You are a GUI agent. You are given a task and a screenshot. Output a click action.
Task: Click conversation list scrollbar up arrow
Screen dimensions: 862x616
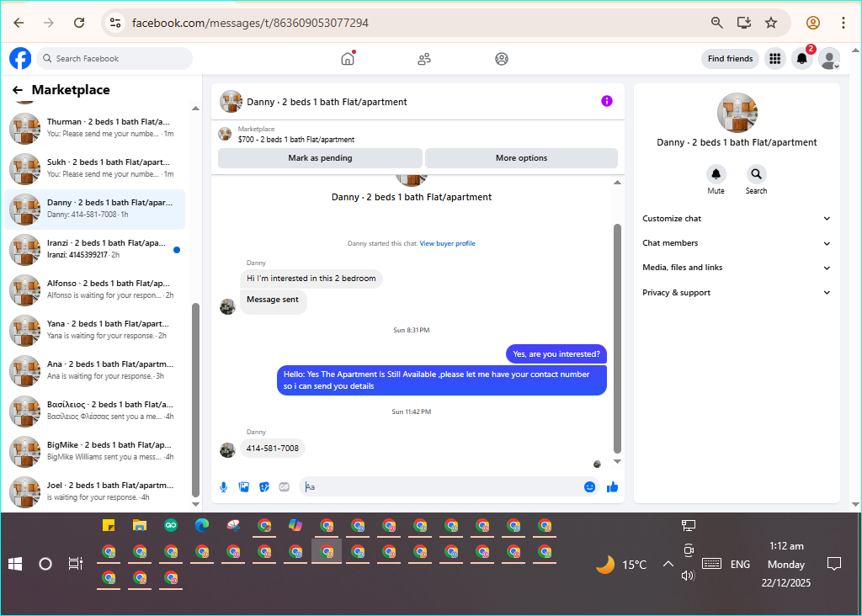(x=195, y=109)
